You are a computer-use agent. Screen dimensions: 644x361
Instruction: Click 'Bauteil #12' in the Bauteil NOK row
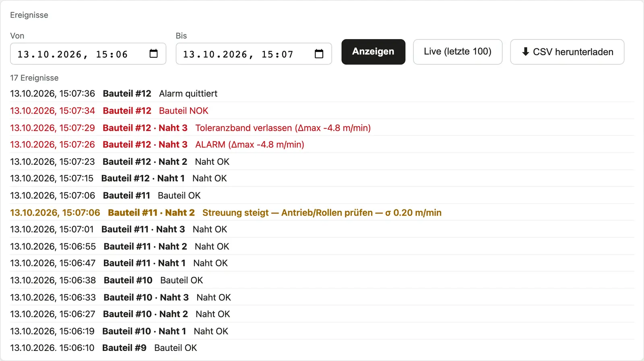[x=127, y=111]
